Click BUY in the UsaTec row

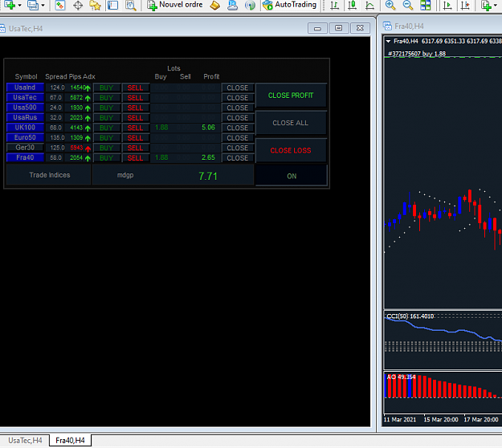coord(107,98)
